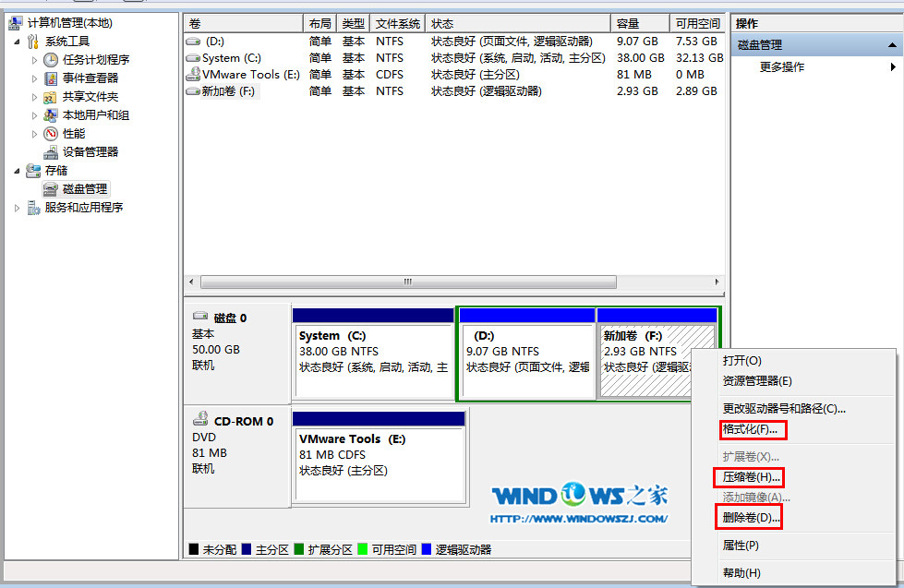
Task: Sort by the 类型 column header
Action: click(x=354, y=24)
